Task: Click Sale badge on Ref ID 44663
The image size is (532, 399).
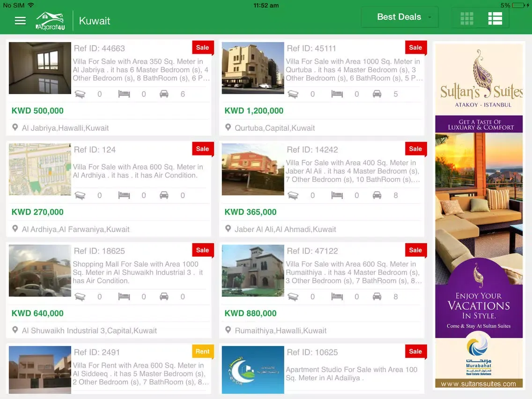Action: (203, 47)
